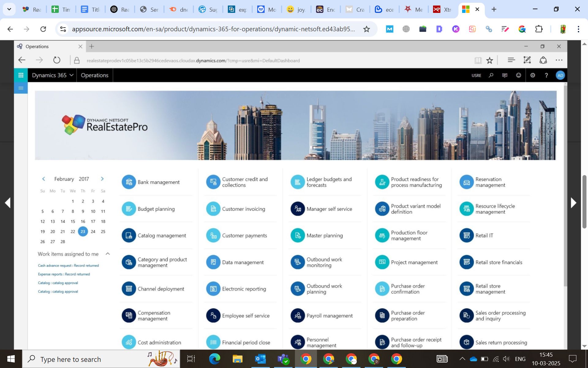Open the settings gear in Dynamics header
Viewport: 588px width, 368px height.
pos(533,75)
